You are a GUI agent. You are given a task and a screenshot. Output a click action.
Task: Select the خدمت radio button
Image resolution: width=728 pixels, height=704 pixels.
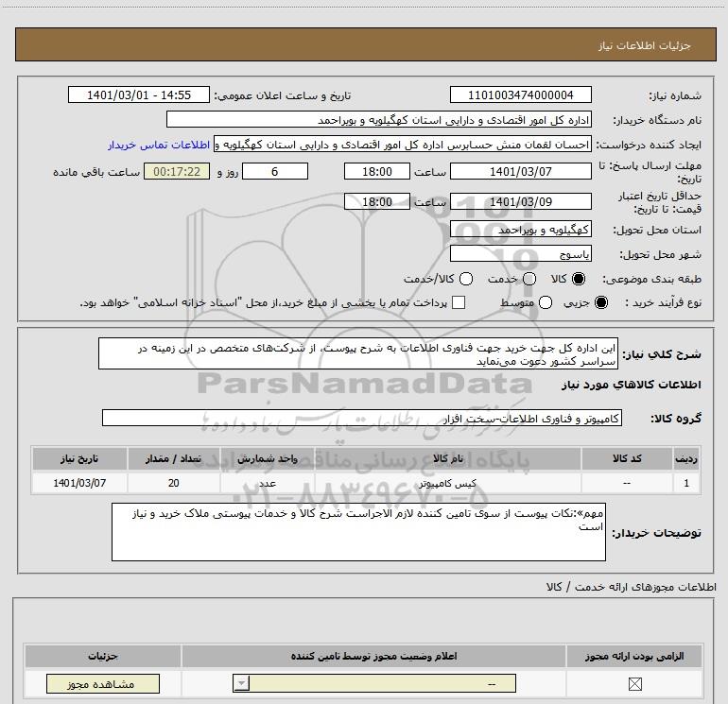pos(529,279)
